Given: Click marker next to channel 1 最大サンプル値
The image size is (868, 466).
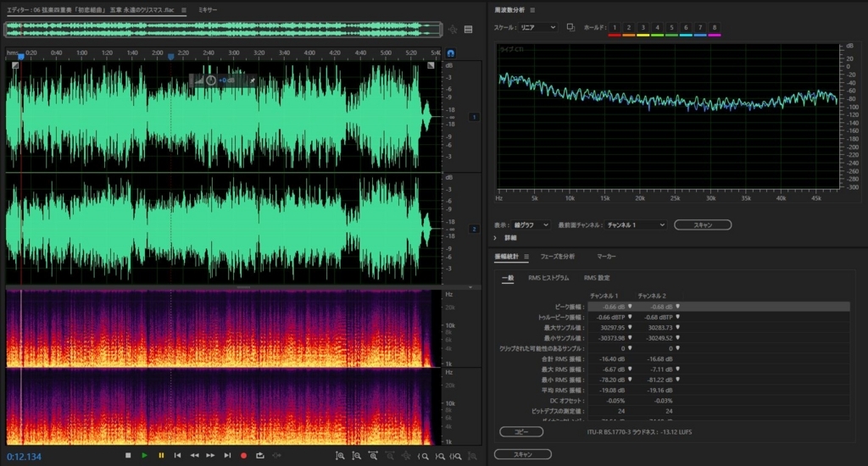Looking at the screenshot, I should [630, 328].
